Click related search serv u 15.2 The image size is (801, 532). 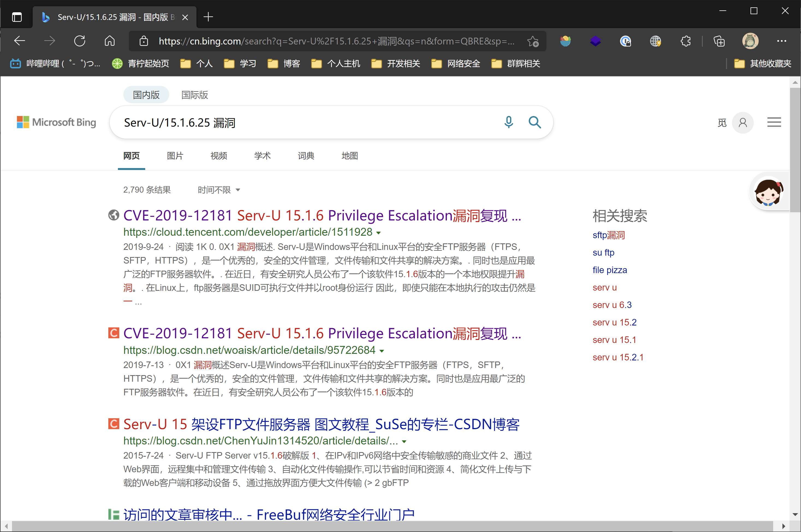point(615,322)
